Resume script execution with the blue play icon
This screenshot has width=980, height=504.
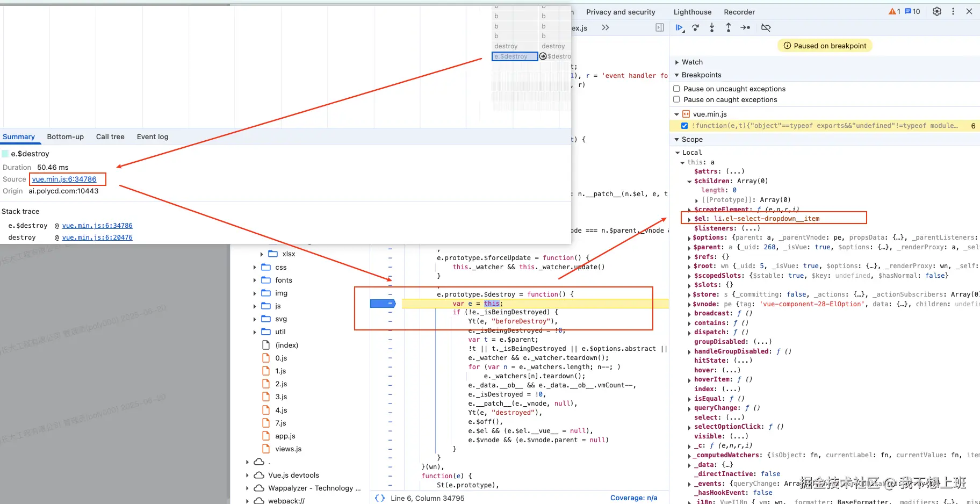click(680, 27)
